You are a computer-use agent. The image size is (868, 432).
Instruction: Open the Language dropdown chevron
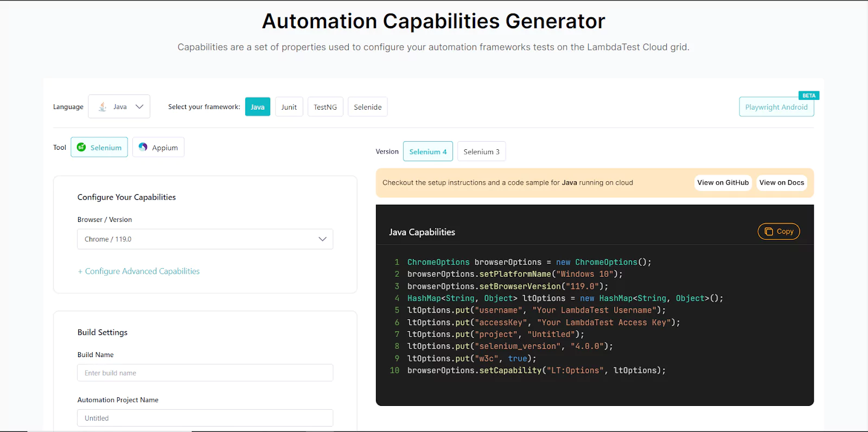pos(139,107)
